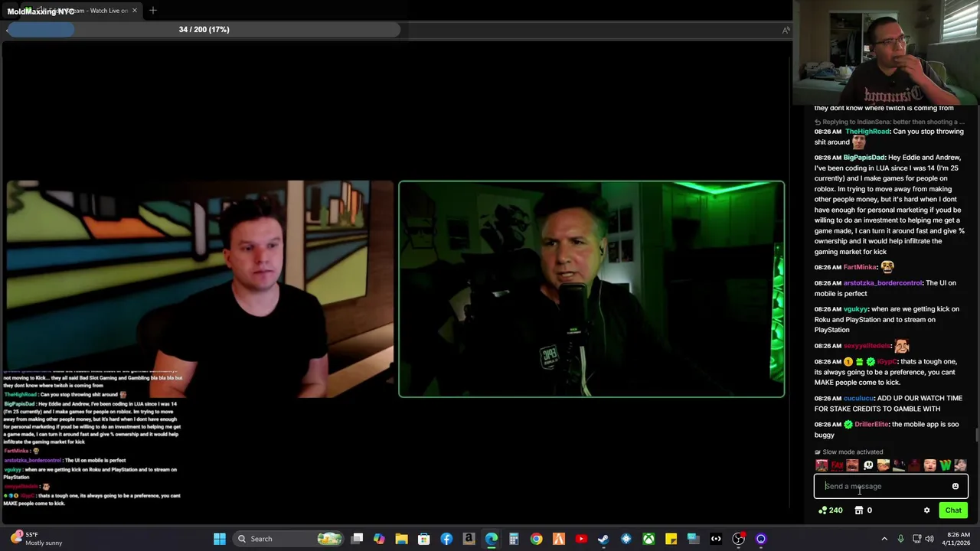Open cuculucu username in chat
This screenshot has width=980, height=551.
pyautogui.click(x=858, y=399)
